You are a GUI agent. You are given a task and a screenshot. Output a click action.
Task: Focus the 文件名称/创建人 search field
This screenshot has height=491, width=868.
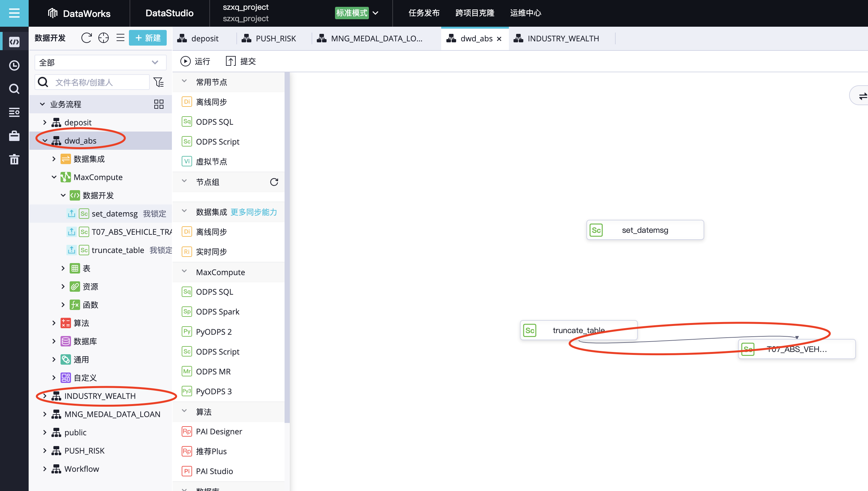coord(92,82)
